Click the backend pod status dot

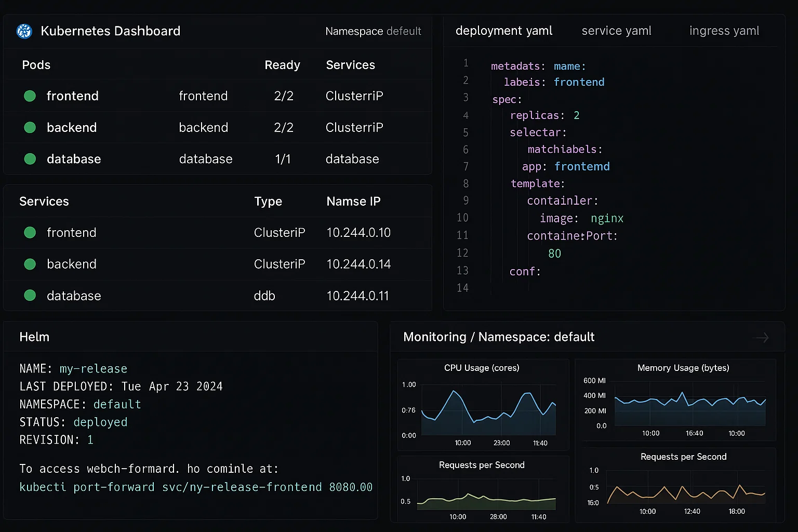[30, 127]
